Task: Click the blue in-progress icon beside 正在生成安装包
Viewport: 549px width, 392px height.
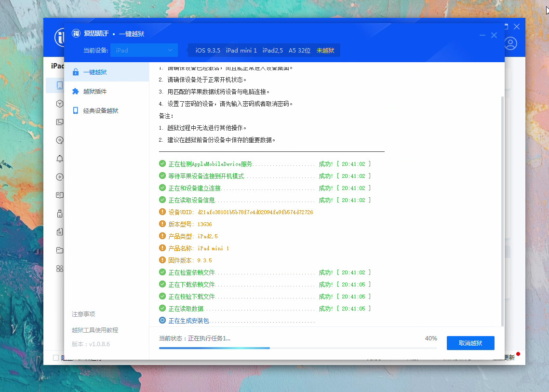Action: [162, 320]
